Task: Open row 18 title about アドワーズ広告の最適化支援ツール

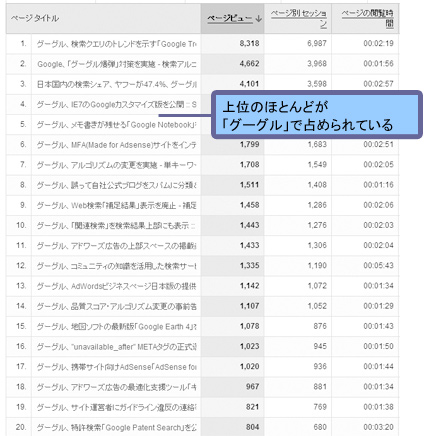Action: click(x=117, y=387)
